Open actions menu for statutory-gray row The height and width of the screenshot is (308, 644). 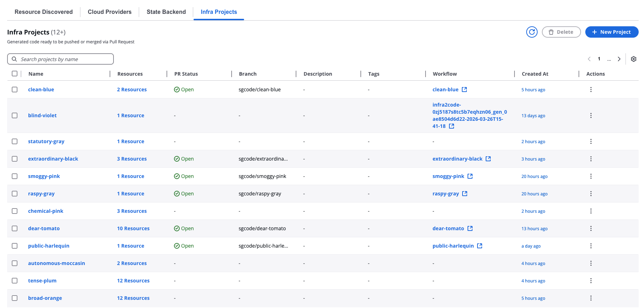(591, 141)
